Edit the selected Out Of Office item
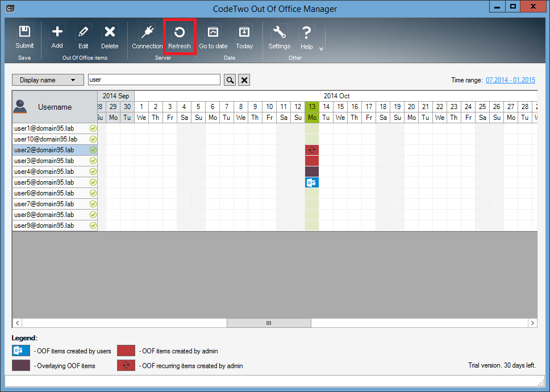Image resolution: width=550 pixels, height=392 pixels. click(83, 37)
